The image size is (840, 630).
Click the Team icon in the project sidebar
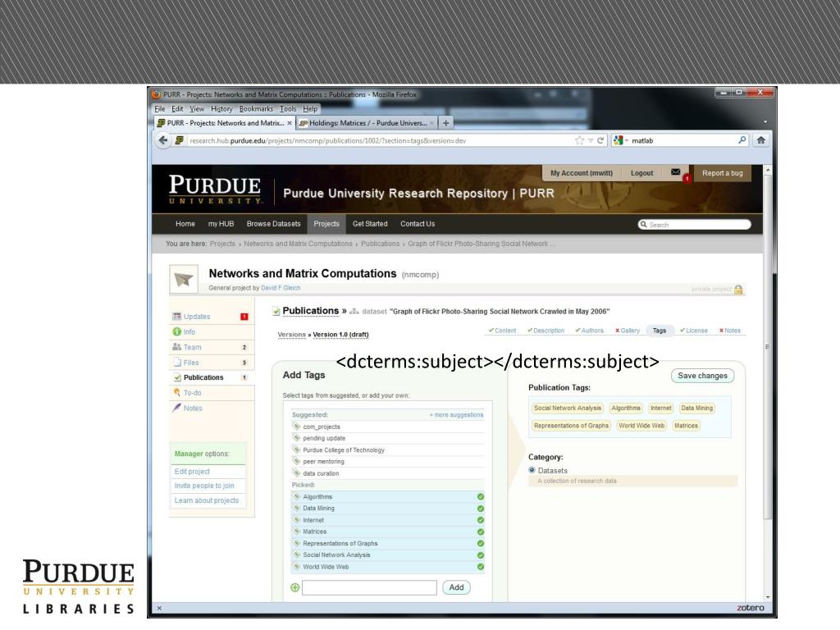pyautogui.click(x=177, y=347)
